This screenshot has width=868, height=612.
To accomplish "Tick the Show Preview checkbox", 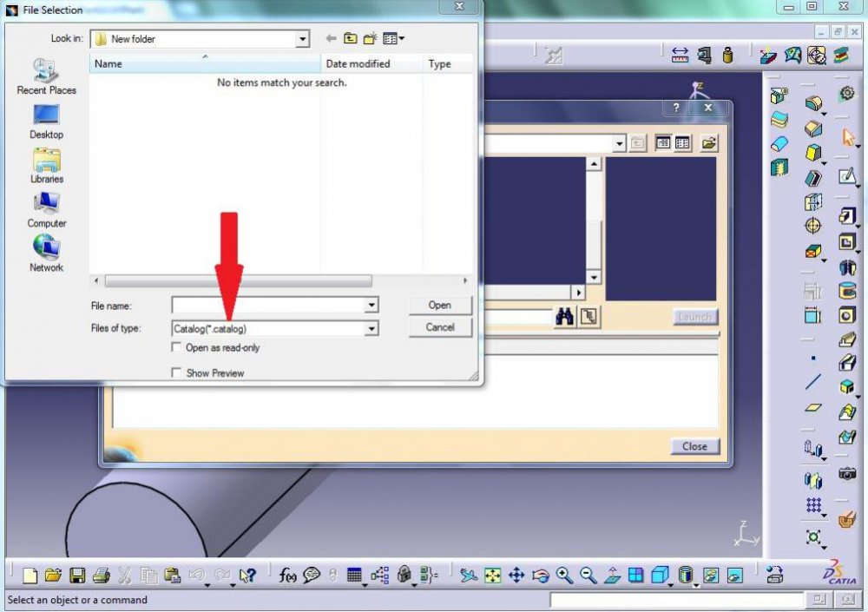I will pyautogui.click(x=177, y=373).
